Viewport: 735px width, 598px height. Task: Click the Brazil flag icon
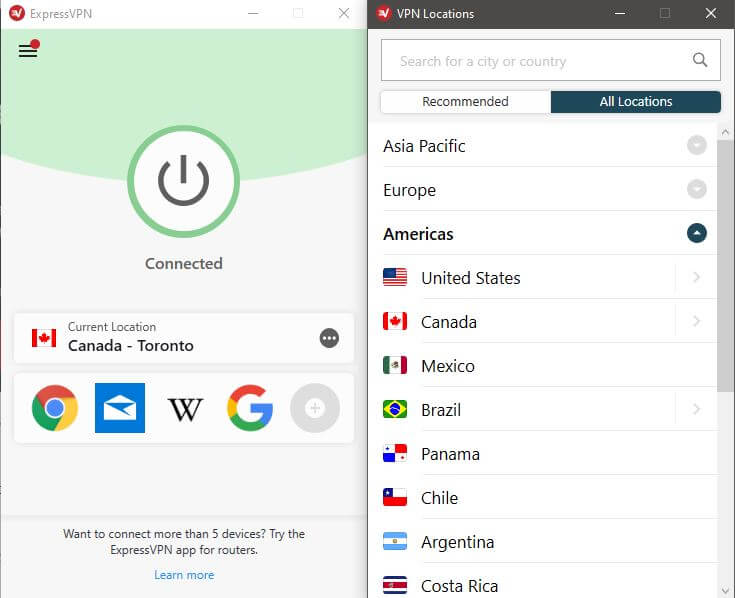tap(395, 409)
